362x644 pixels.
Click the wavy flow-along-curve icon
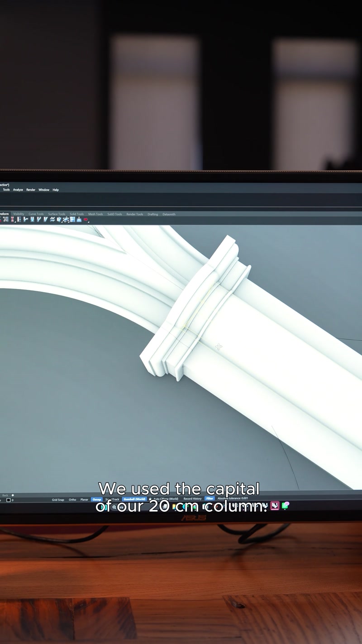tap(52, 219)
